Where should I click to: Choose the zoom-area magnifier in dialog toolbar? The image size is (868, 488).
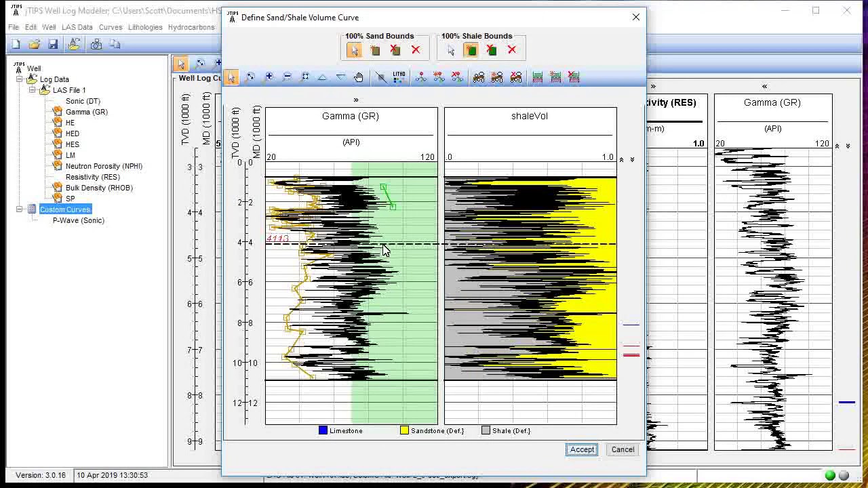tap(250, 77)
